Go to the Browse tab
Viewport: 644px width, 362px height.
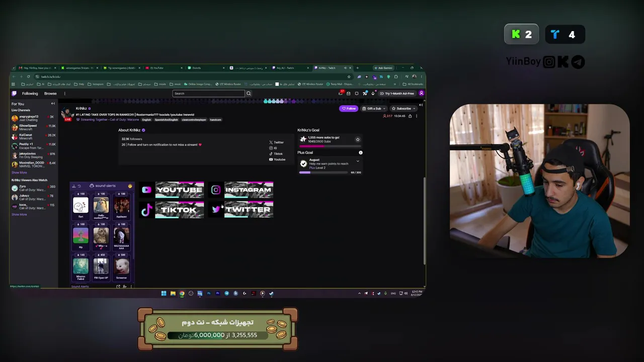point(50,94)
